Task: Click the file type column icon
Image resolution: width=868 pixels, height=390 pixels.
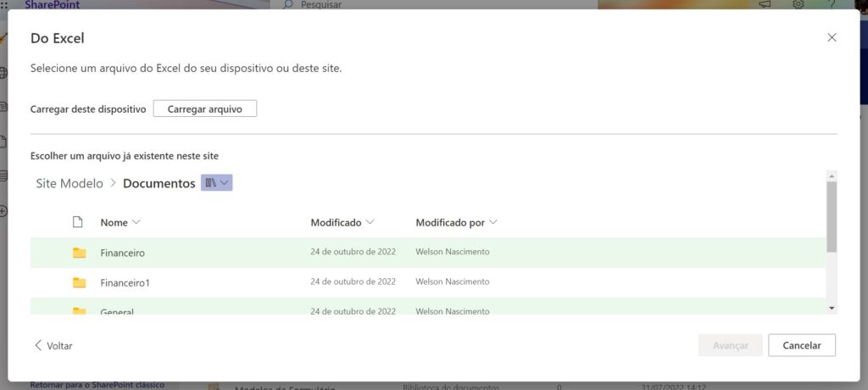Action: click(78, 222)
